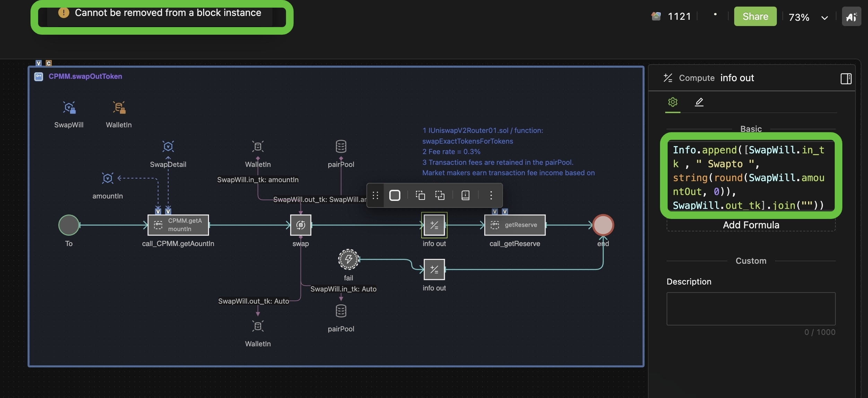868x398 pixels.
Task: Click into the Description text field
Action: click(x=751, y=308)
